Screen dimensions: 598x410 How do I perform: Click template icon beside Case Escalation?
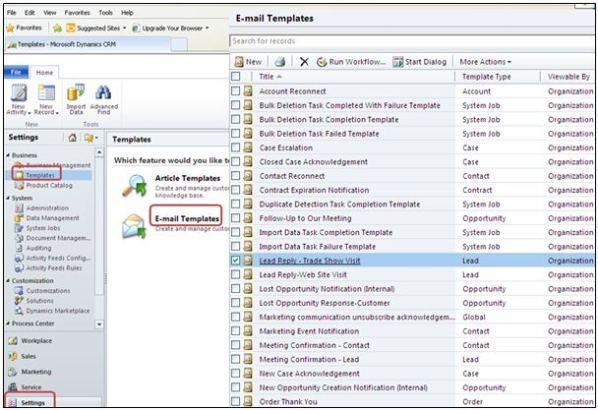tap(248, 147)
